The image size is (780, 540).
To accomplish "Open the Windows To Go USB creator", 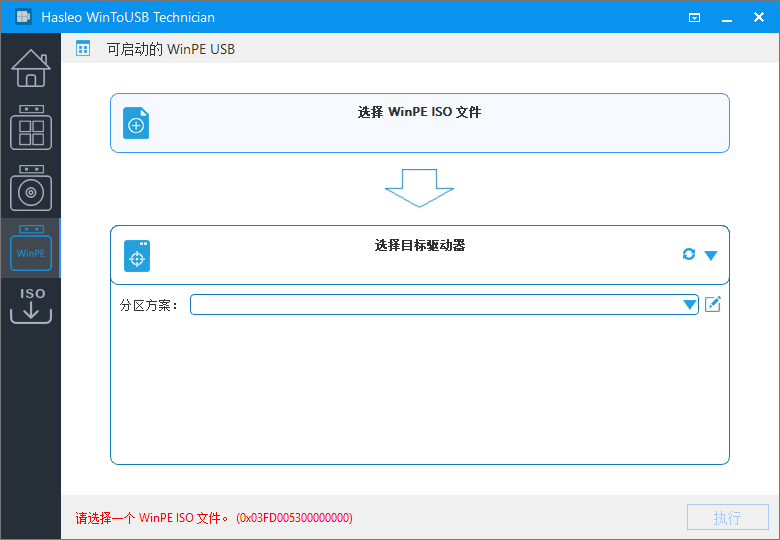I will pyautogui.click(x=30, y=127).
